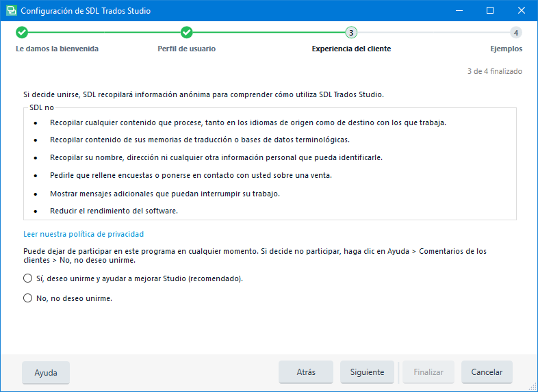Continue with the Siguiente button
538x392 pixels.
pyautogui.click(x=367, y=372)
